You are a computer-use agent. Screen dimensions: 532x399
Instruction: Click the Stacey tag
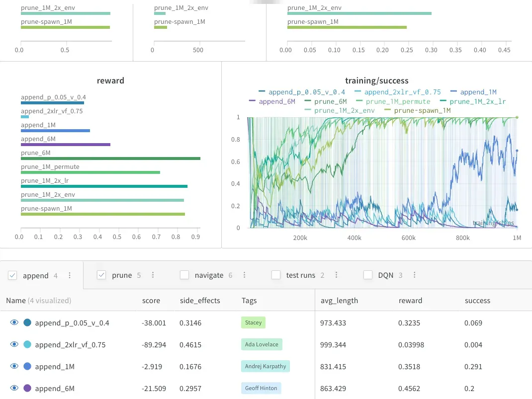click(253, 322)
